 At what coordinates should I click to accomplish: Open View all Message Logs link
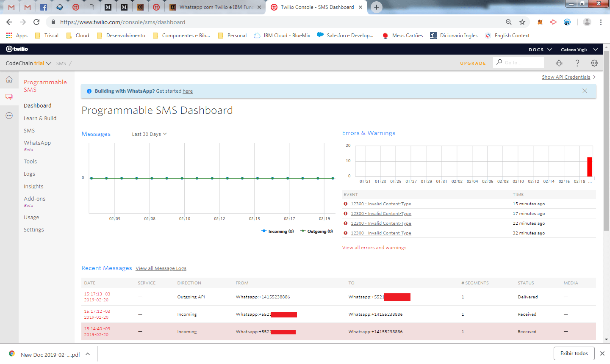(161, 268)
